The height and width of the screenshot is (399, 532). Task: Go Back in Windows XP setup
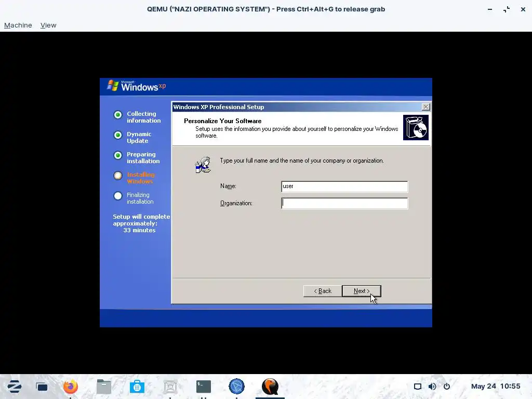tap(322, 291)
